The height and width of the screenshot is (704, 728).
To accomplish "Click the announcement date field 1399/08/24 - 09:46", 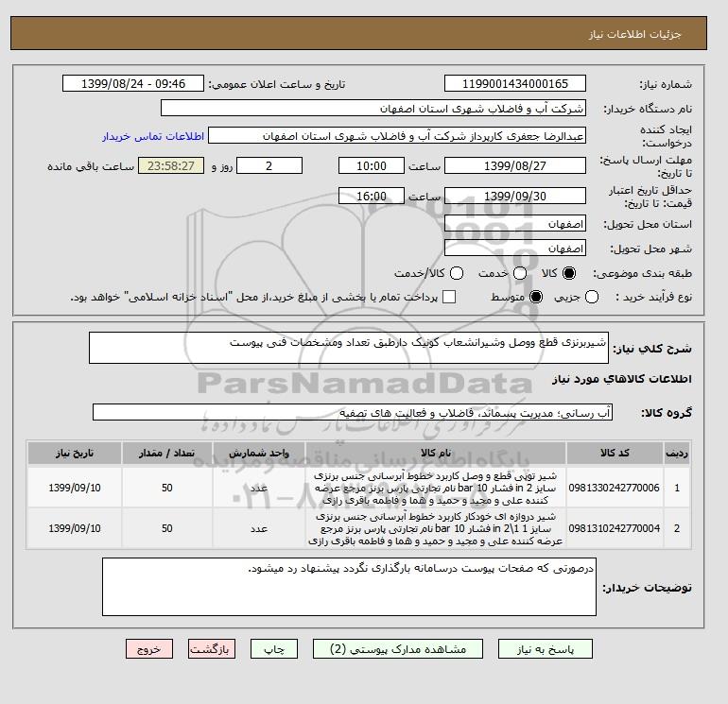I will click(133, 83).
